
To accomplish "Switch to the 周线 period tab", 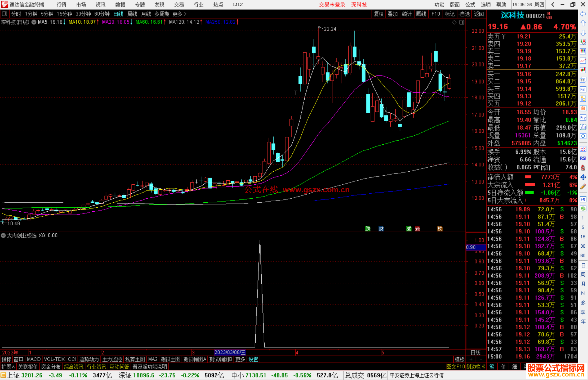I will click(x=132, y=14).
